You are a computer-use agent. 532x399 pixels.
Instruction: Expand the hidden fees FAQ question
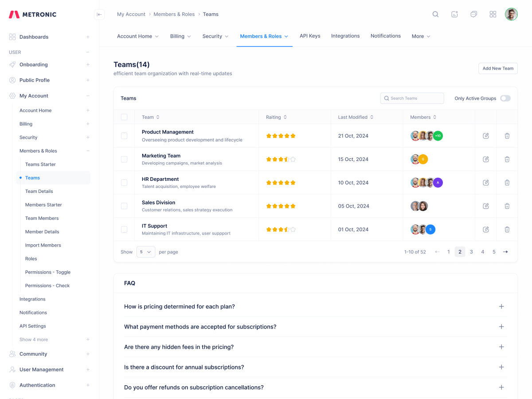pos(501,347)
